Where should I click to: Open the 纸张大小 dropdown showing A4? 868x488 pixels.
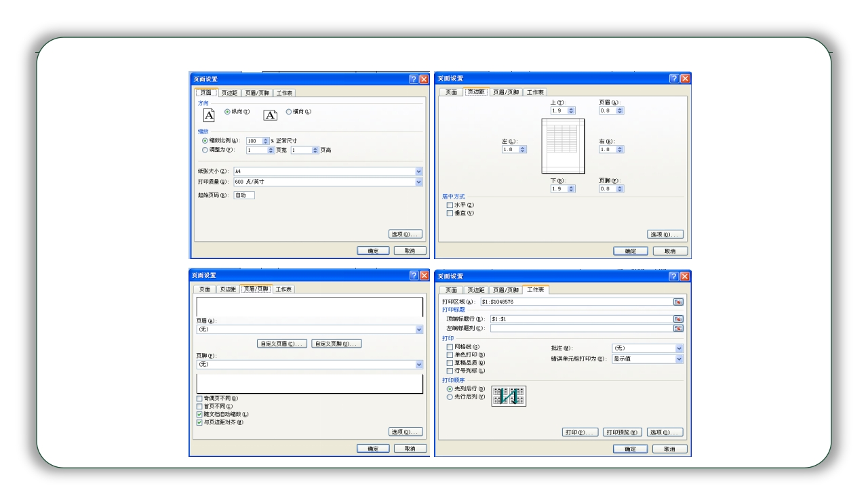(x=419, y=171)
